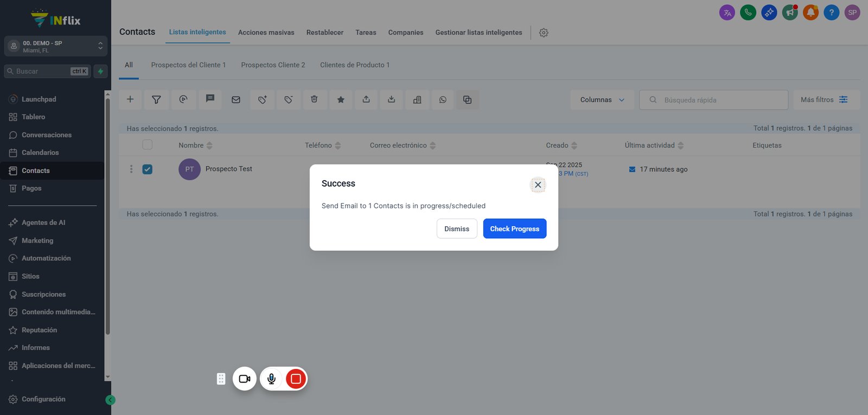Click the blue help question mark icon

pyautogui.click(x=831, y=12)
